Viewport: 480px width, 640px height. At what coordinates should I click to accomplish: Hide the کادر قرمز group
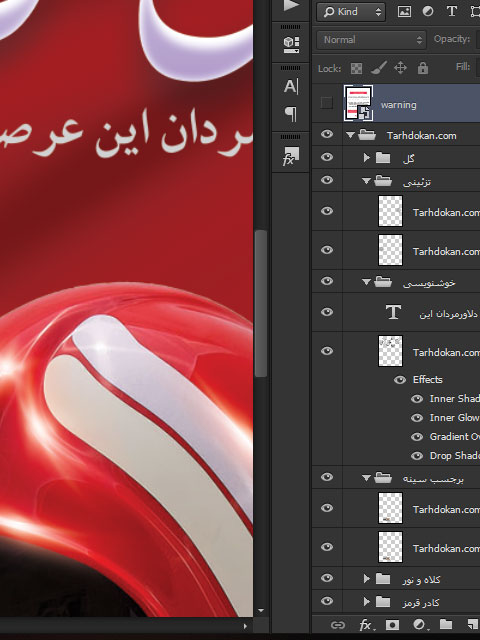[327, 601]
